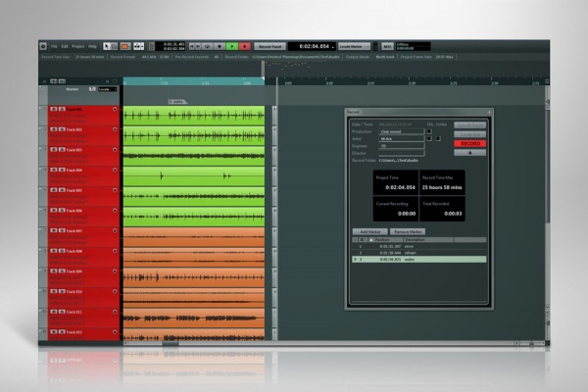This screenshot has height=392, width=588.
Task: Select the outro row in the marker list
Action: coord(418,259)
